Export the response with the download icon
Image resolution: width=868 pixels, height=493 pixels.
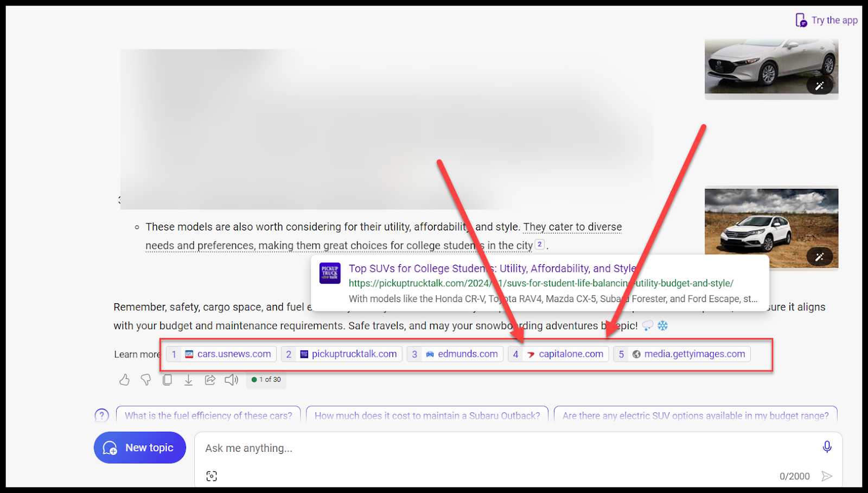click(188, 380)
